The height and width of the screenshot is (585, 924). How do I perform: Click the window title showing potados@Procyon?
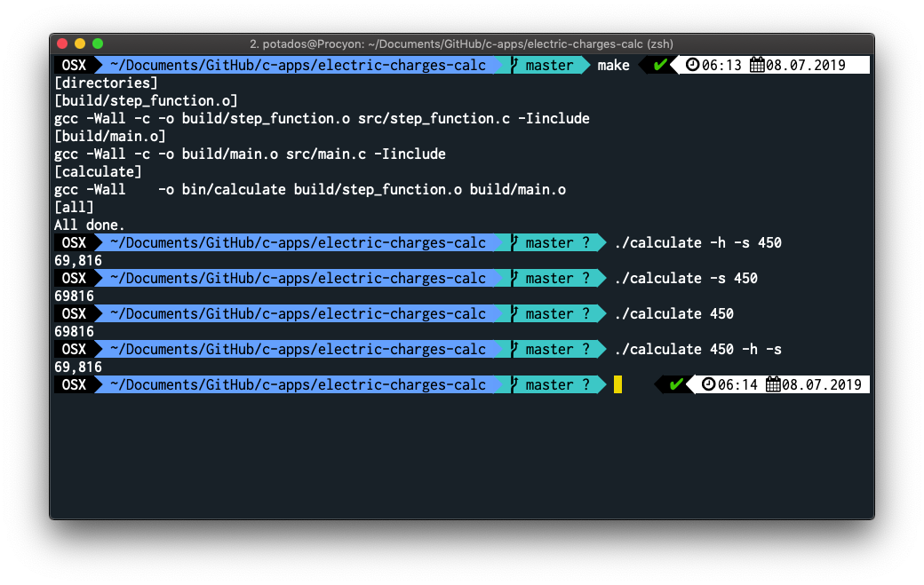point(461,43)
